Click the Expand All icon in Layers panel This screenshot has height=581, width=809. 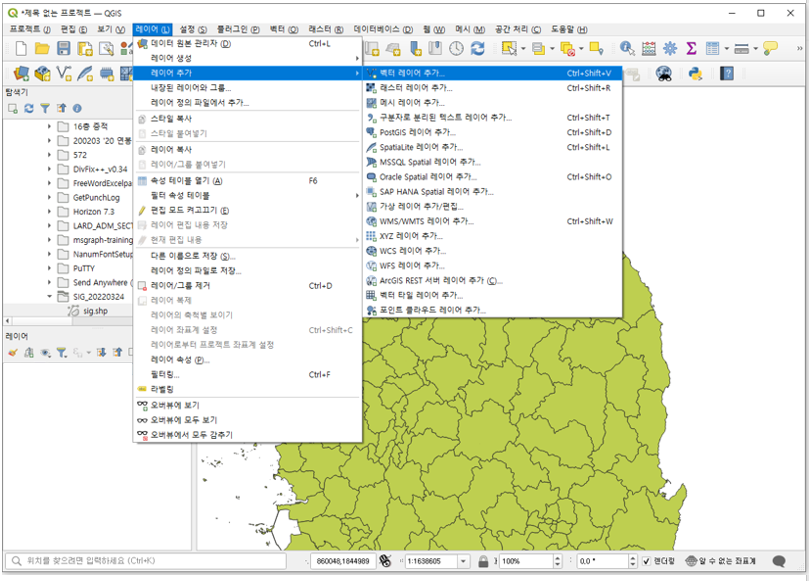click(x=102, y=352)
